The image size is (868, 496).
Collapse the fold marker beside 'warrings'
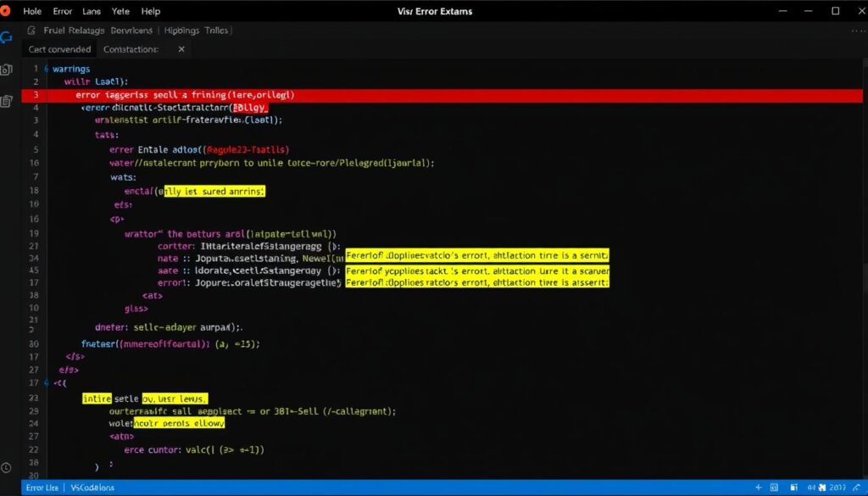click(x=47, y=70)
